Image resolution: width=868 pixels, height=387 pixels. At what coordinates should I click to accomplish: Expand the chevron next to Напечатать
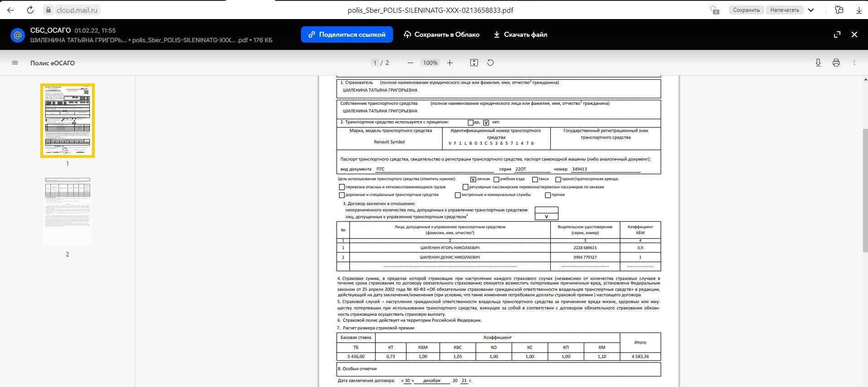click(x=811, y=10)
